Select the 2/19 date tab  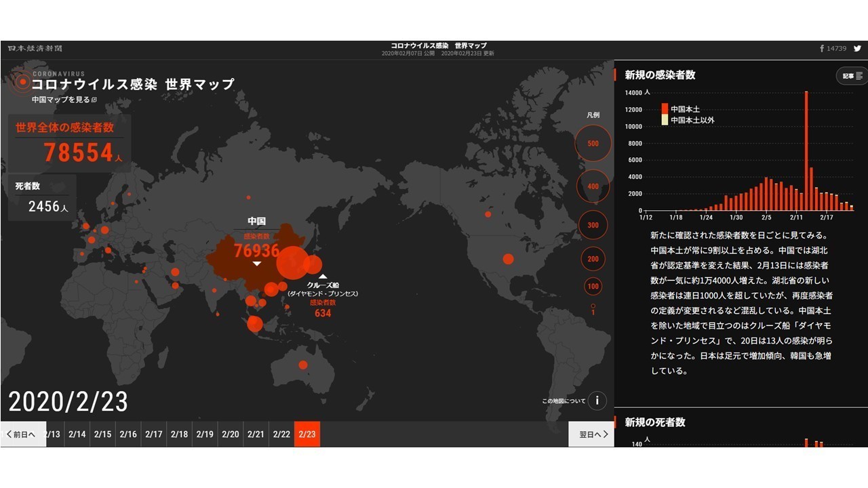pyautogui.click(x=205, y=434)
